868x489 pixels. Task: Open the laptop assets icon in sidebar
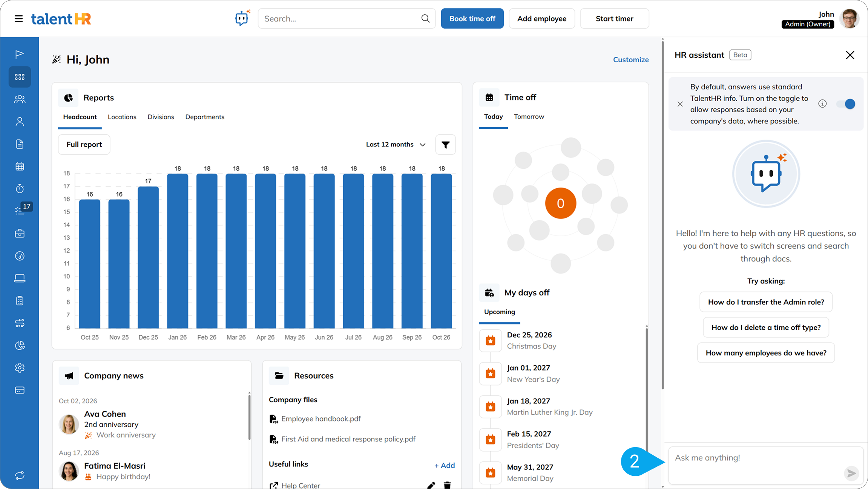[x=20, y=278]
